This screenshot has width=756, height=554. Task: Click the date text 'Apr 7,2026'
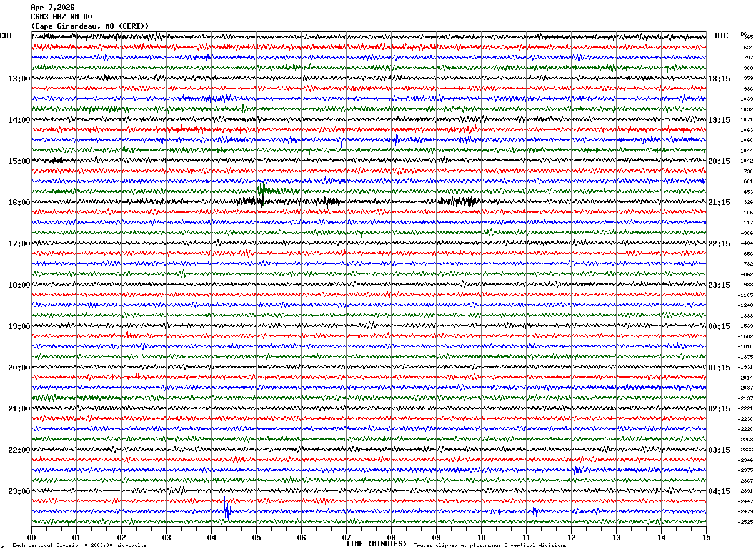tap(52, 8)
